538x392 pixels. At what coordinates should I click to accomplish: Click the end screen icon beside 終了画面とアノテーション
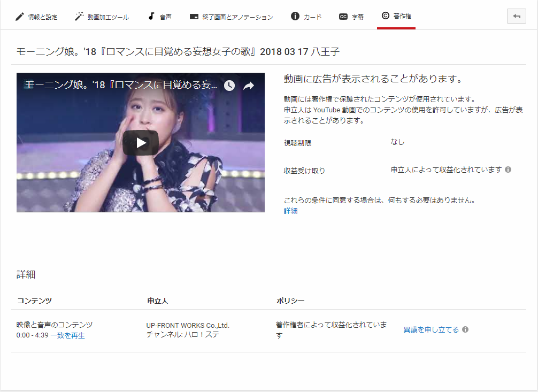tap(194, 17)
